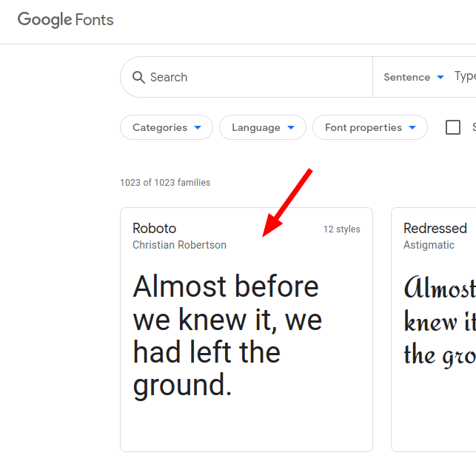
Task: Open the Sentence preview type dropdown
Action: (x=414, y=77)
